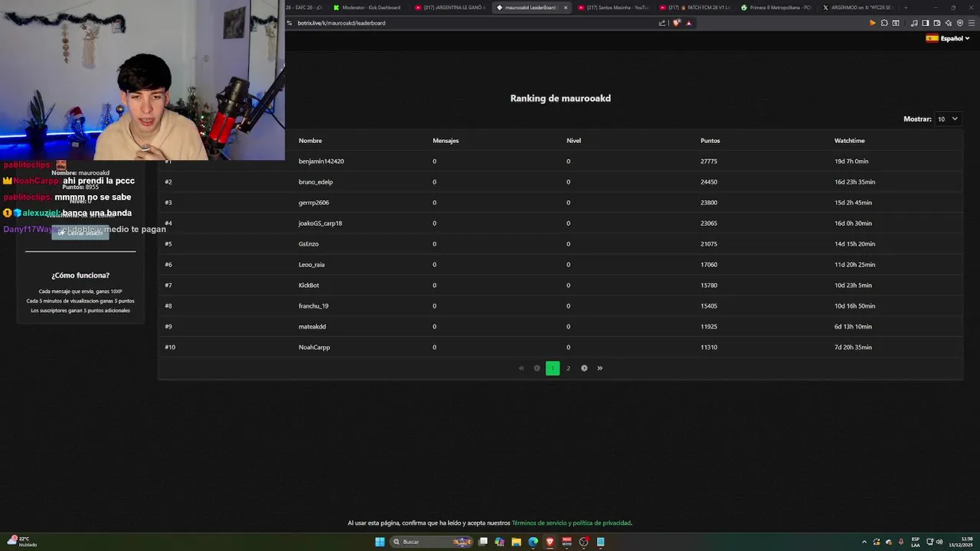Click the ESP LAA keyboard language indicator
This screenshot has width=980, height=551.
pyautogui.click(x=916, y=542)
